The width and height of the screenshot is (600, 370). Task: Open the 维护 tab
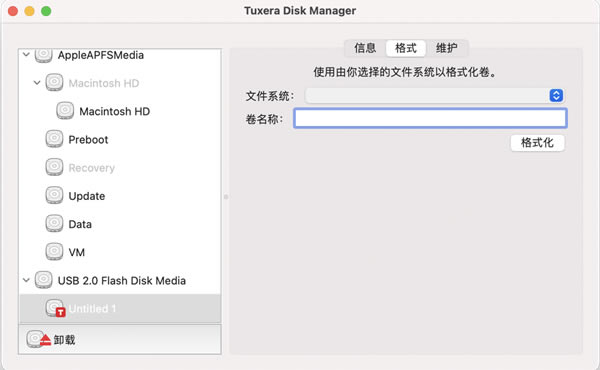pos(447,48)
